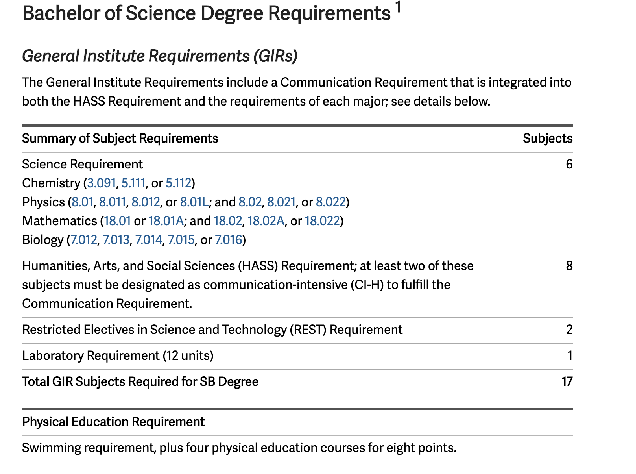Screen dimensions: 636x474
Task: Open the 8.021 subject link
Action: pyautogui.click(x=281, y=202)
